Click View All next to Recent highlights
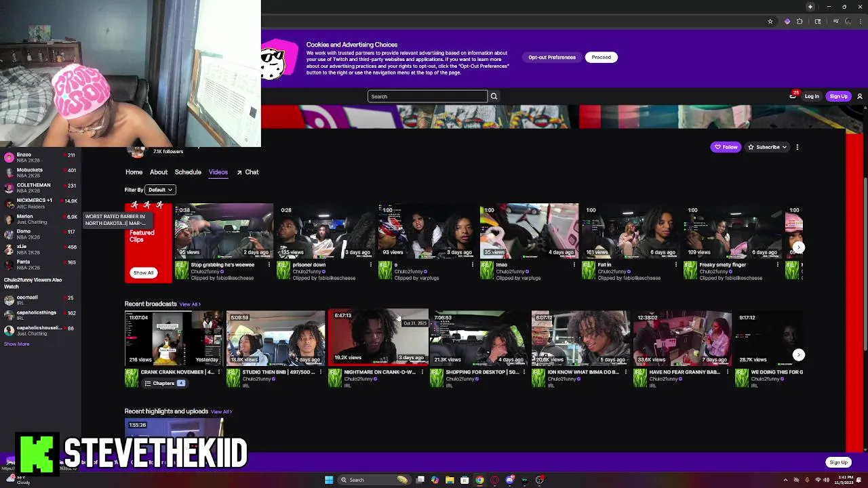 coord(221,411)
